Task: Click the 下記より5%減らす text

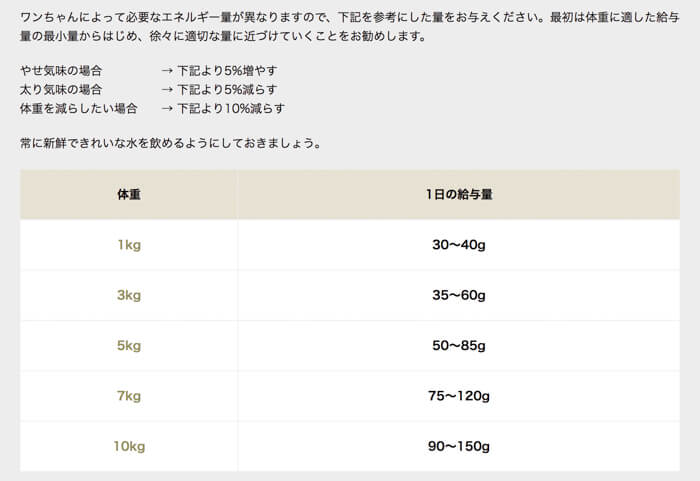Action: 227,89
